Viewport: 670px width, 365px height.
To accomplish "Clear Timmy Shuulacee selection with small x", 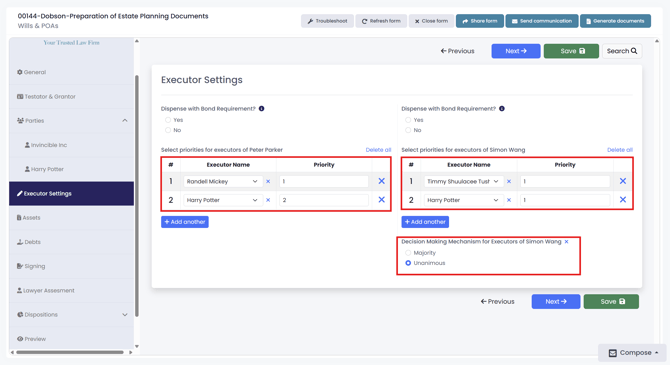I will 509,182.
